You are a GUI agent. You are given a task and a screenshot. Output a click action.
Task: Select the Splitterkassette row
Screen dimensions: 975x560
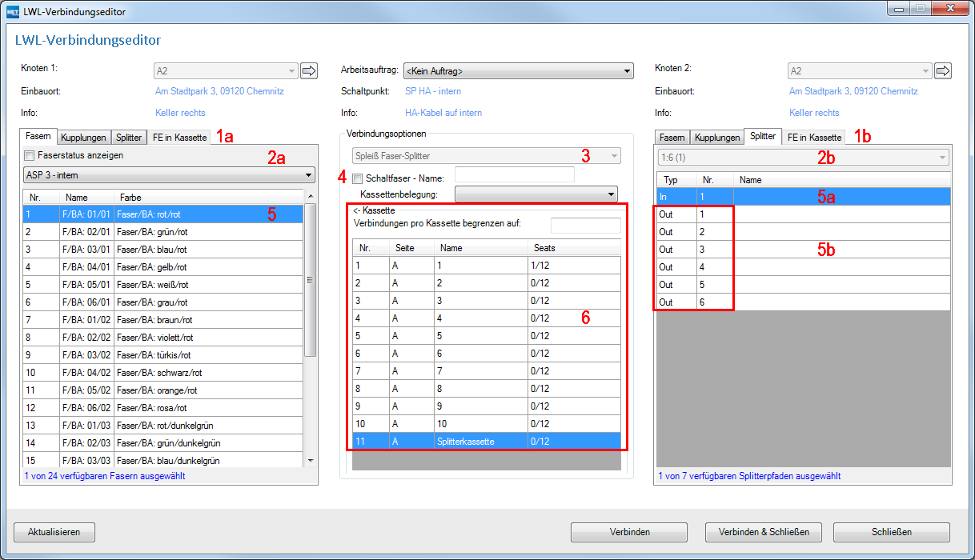pos(487,441)
